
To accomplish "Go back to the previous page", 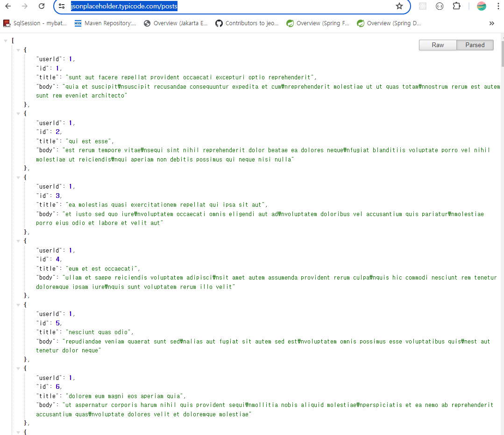I will tap(8, 6).
